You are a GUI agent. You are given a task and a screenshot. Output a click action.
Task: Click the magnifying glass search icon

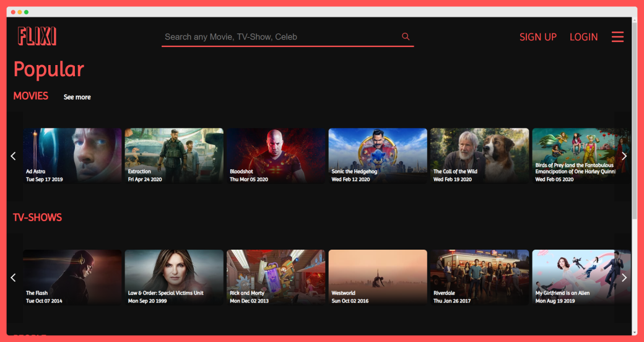(x=406, y=37)
